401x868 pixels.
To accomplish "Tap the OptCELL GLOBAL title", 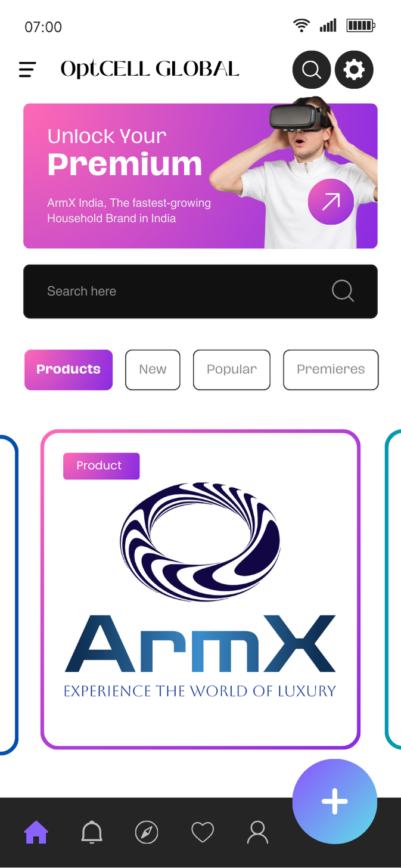I will tap(150, 70).
